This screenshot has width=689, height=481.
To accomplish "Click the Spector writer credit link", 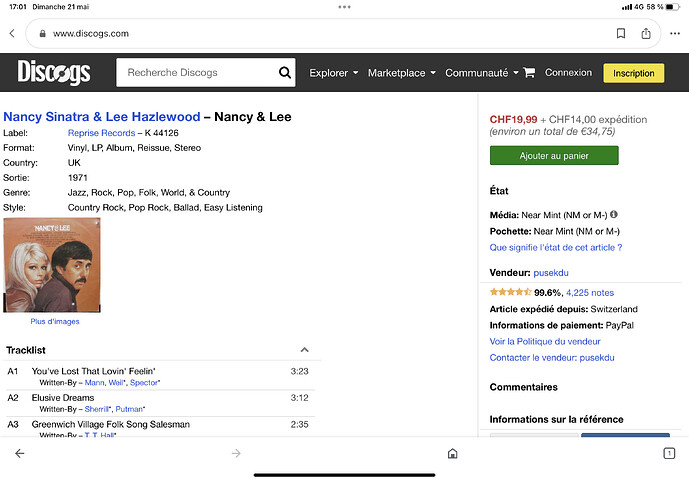I will tap(144, 383).
